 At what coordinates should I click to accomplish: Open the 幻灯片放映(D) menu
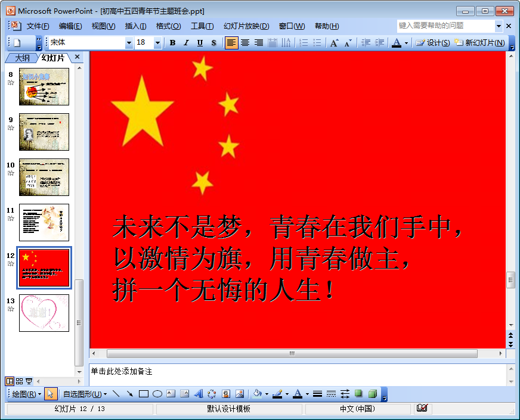tap(246, 26)
